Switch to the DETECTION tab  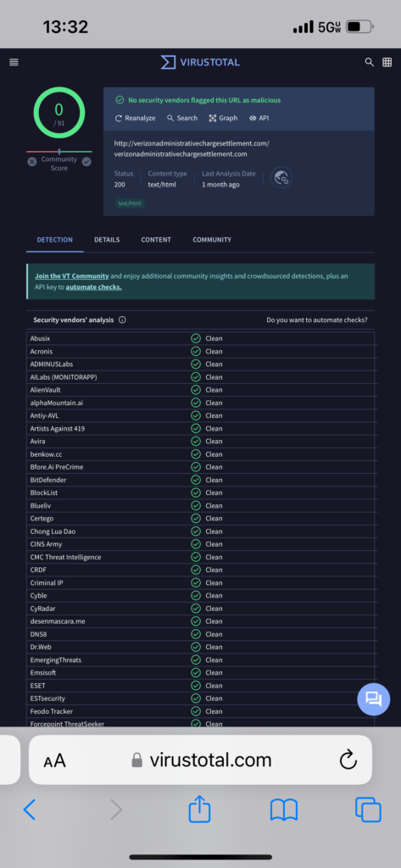point(55,240)
